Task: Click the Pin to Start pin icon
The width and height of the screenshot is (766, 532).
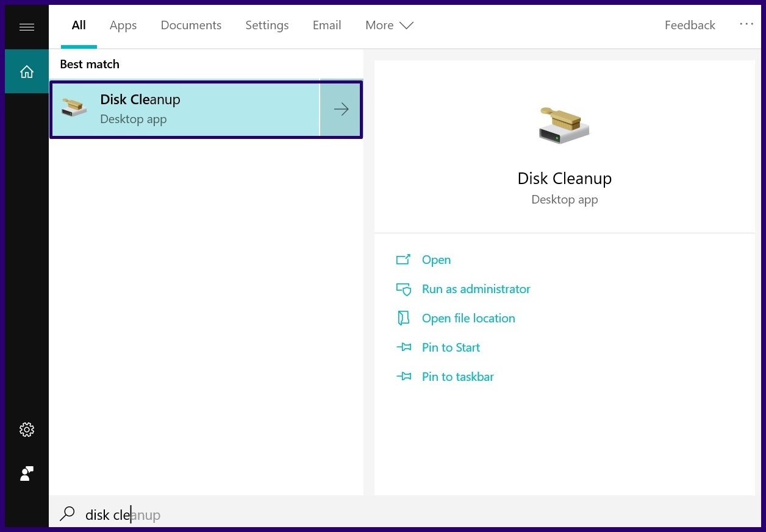Action: tap(403, 347)
